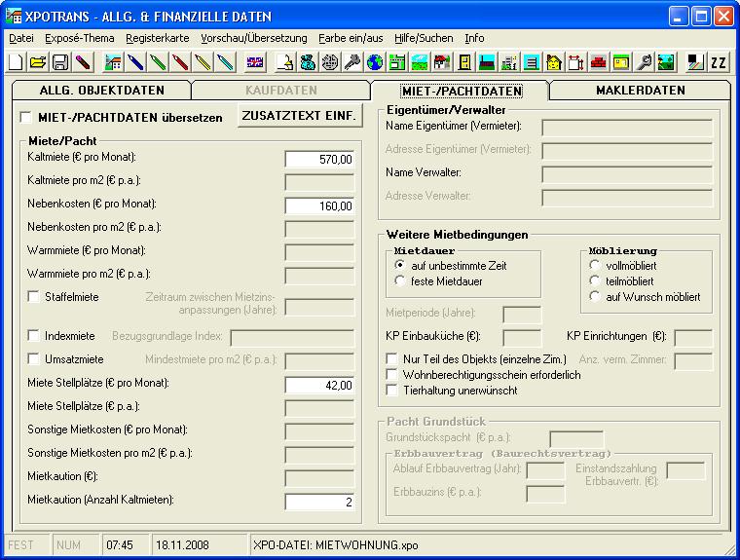
Task: Select feste Mietdauer radio button
Action: point(399,281)
